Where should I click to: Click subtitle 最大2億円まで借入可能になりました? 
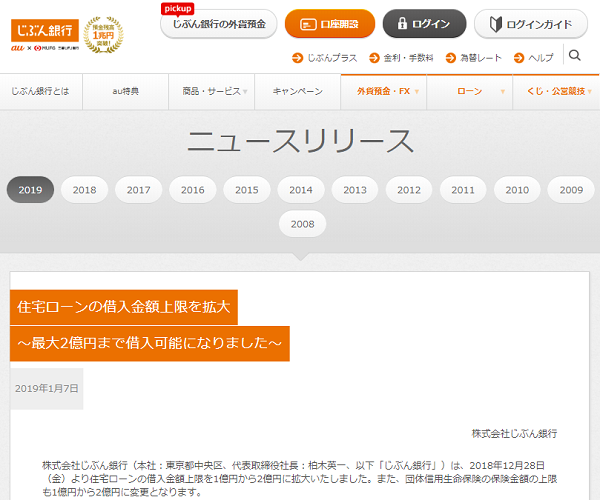point(150,344)
